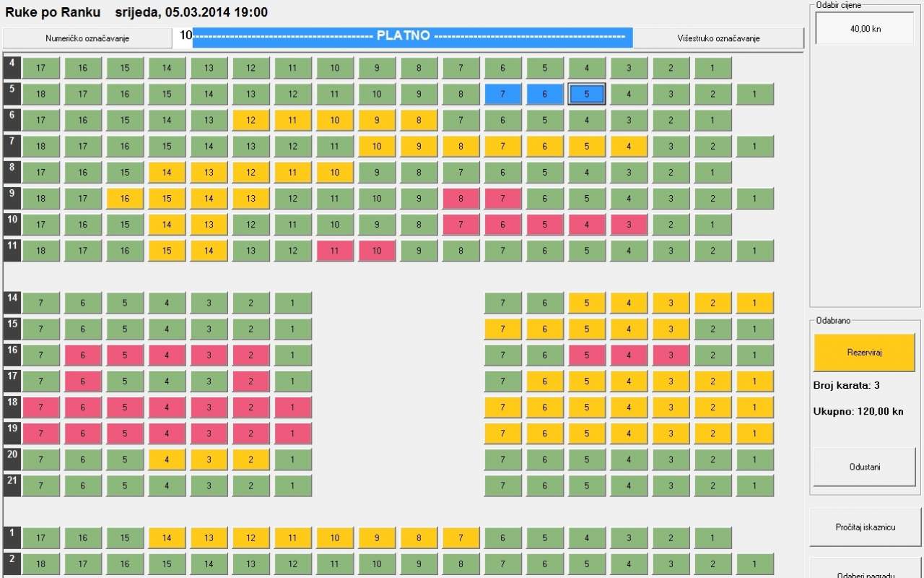The width and height of the screenshot is (924, 578).
Task: Click the PLATNO screen banner
Action: click(x=412, y=36)
